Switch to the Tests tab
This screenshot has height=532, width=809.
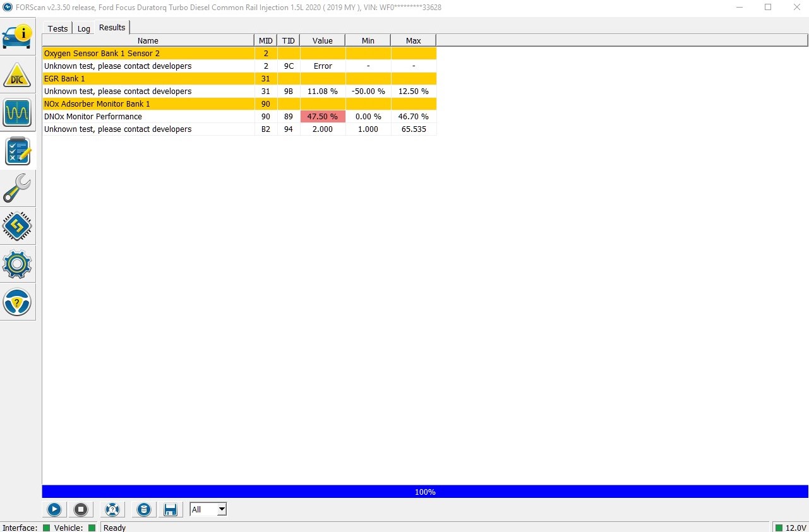pyautogui.click(x=57, y=28)
